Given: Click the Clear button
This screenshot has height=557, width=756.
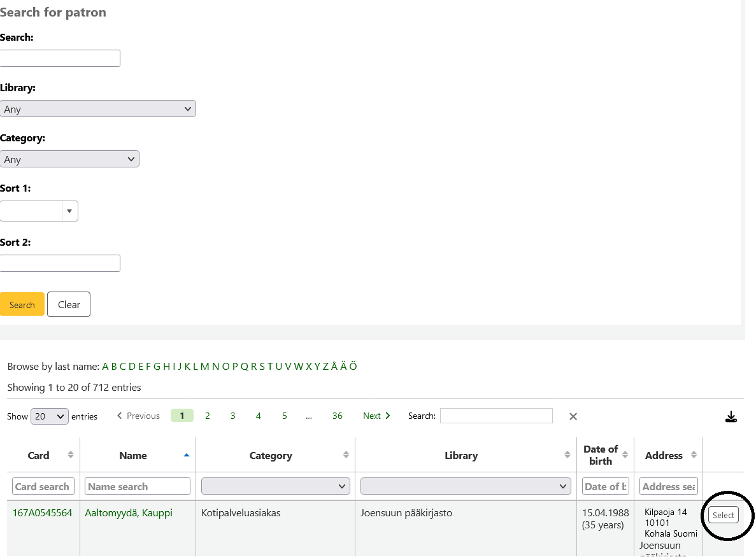Looking at the screenshot, I should [x=69, y=304].
